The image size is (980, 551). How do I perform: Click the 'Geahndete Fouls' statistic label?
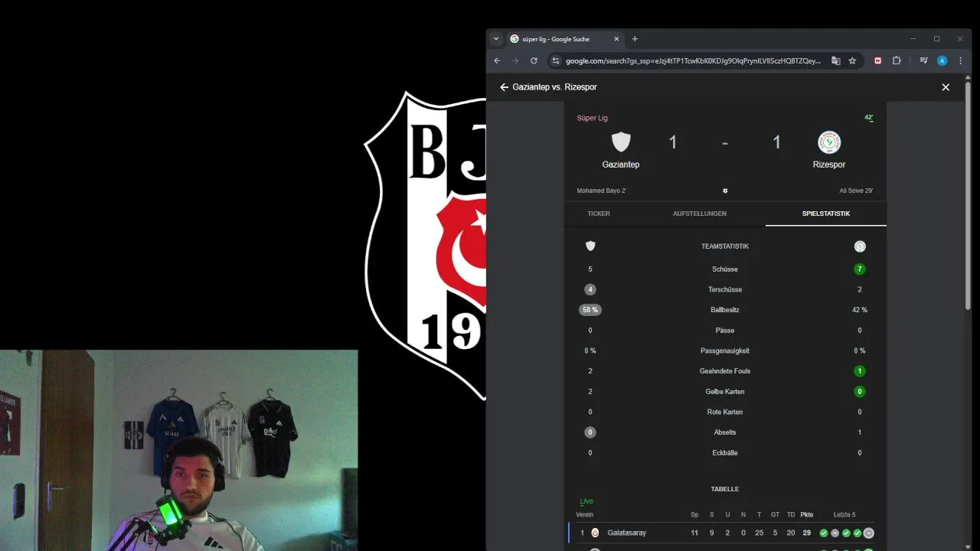[725, 371]
